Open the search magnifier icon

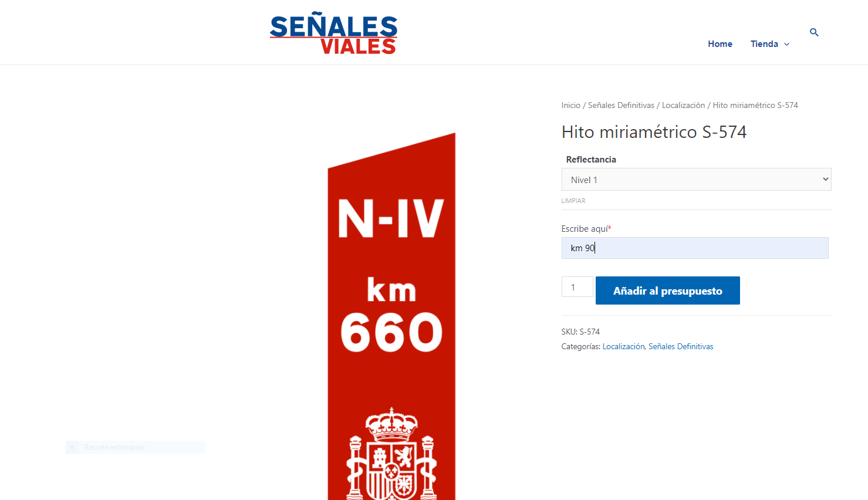(814, 32)
